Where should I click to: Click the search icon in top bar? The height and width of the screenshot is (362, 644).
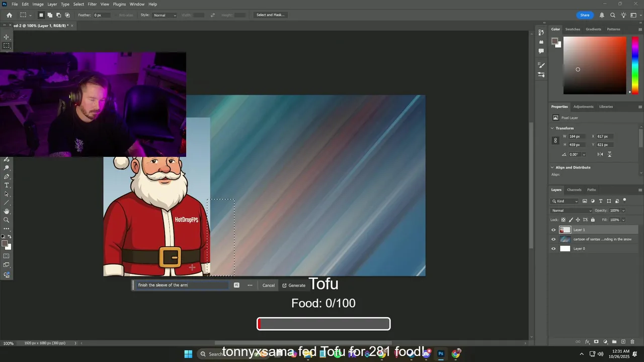coord(613,15)
